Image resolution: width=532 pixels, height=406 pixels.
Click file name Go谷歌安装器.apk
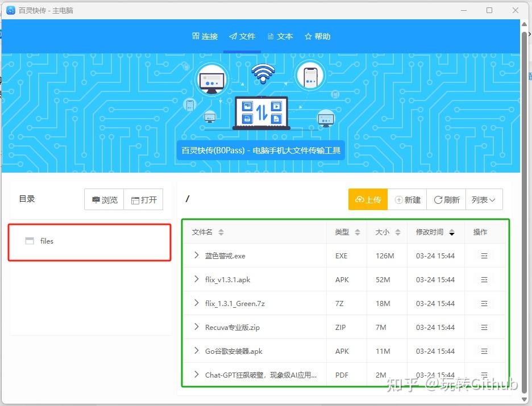click(234, 351)
